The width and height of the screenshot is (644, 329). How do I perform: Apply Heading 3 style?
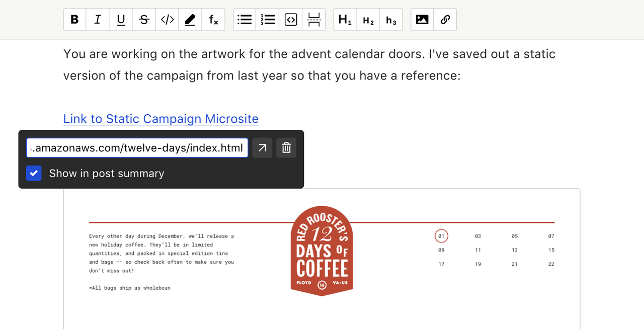click(391, 20)
